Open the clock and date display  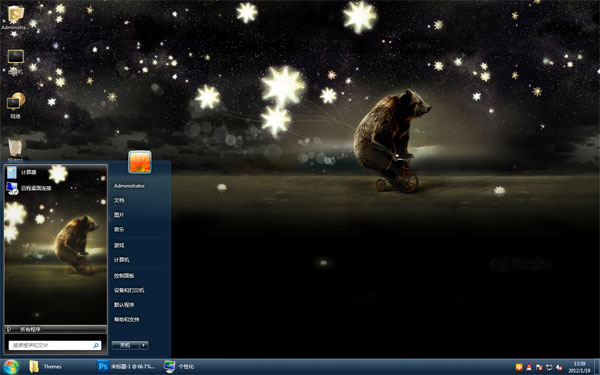[579, 367]
